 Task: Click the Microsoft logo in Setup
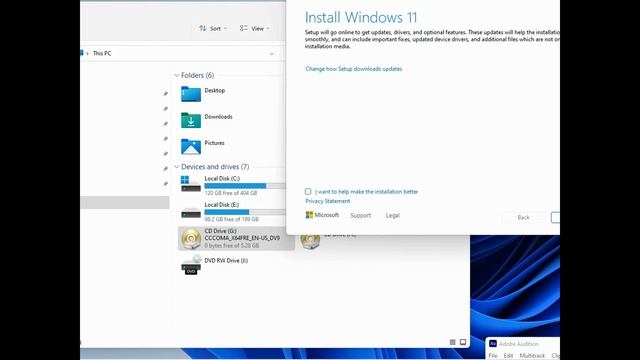[322, 215]
